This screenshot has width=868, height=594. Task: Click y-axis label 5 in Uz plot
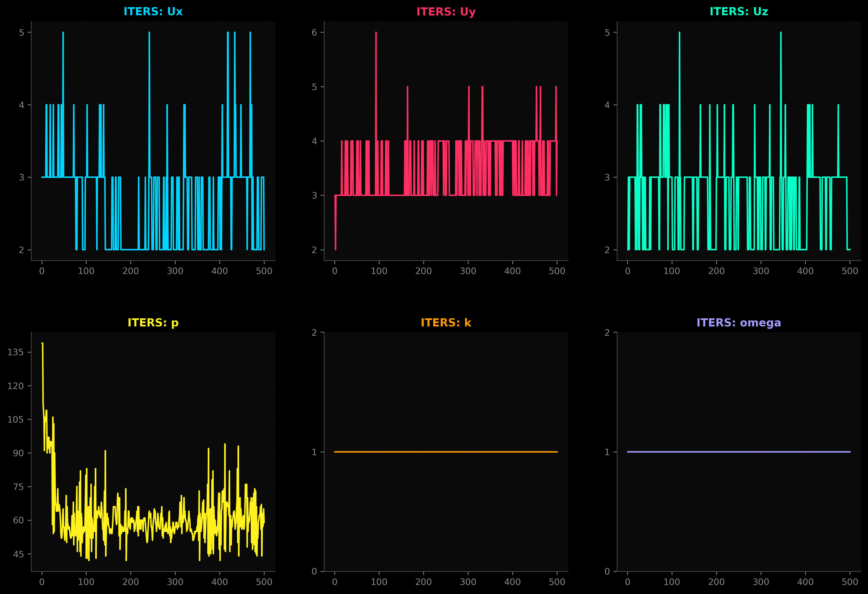tap(607, 33)
